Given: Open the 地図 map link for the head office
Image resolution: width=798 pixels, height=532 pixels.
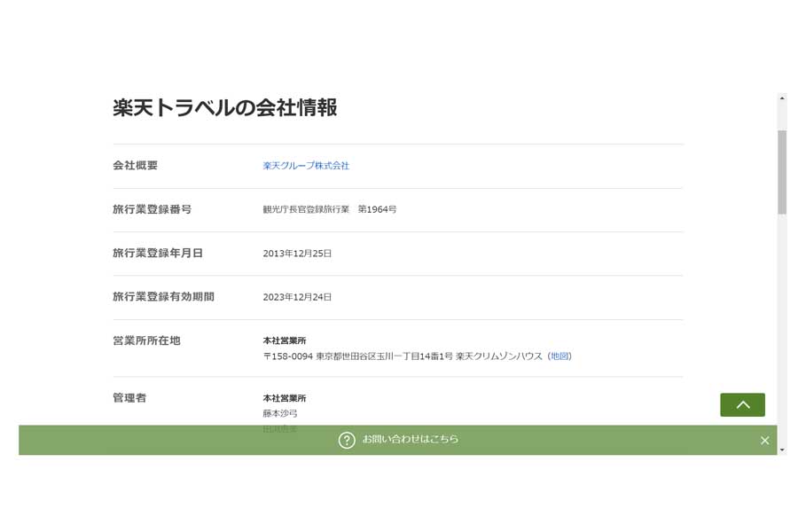Looking at the screenshot, I should point(560,354).
